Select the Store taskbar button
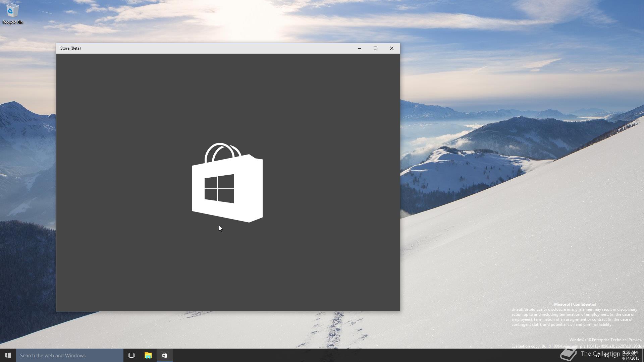 (x=165, y=355)
